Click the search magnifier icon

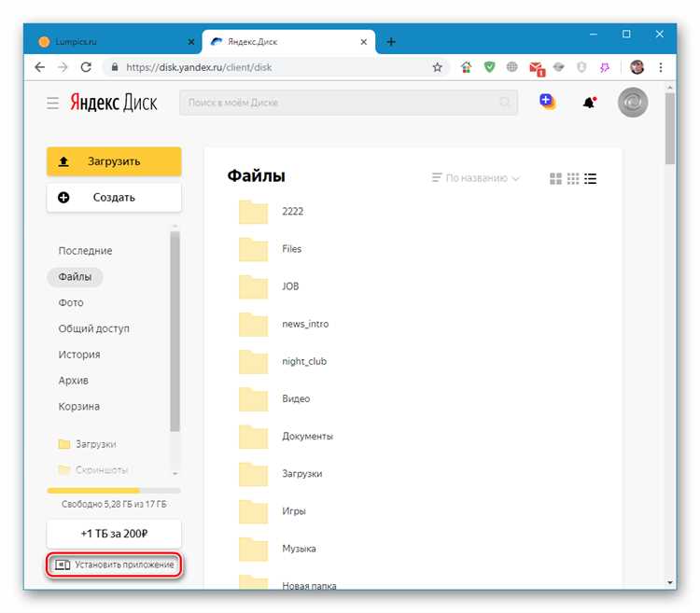505,103
